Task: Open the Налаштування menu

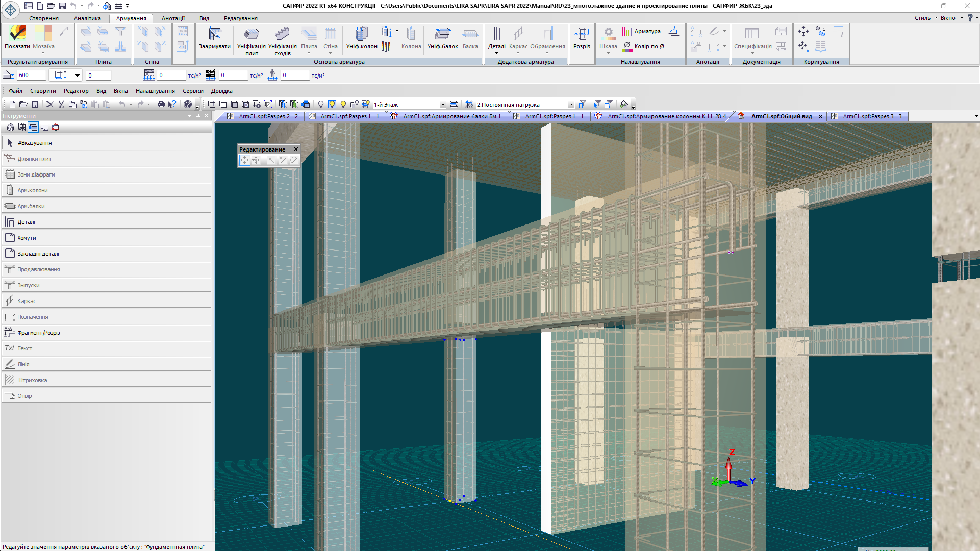Action: (x=155, y=91)
